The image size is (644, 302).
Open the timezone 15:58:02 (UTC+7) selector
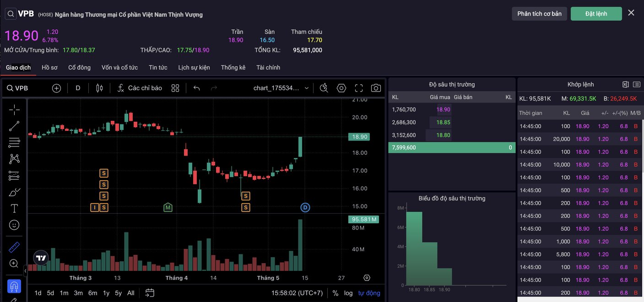pyautogui.click(x=297, y=293)
